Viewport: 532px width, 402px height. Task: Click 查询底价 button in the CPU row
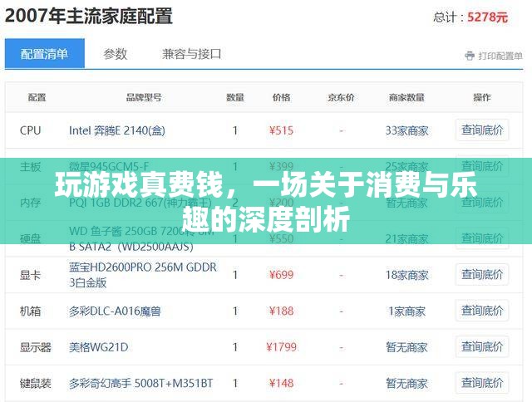(482, 130)
